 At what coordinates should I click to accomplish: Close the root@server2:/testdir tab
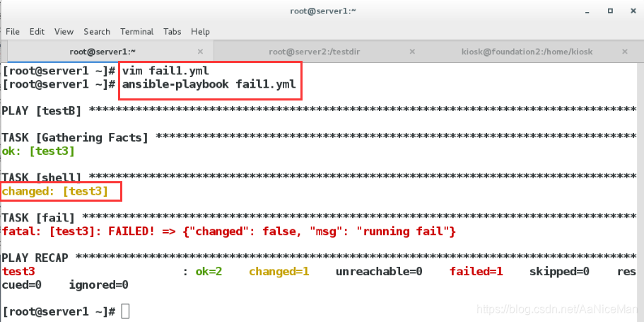click(412, 52)
